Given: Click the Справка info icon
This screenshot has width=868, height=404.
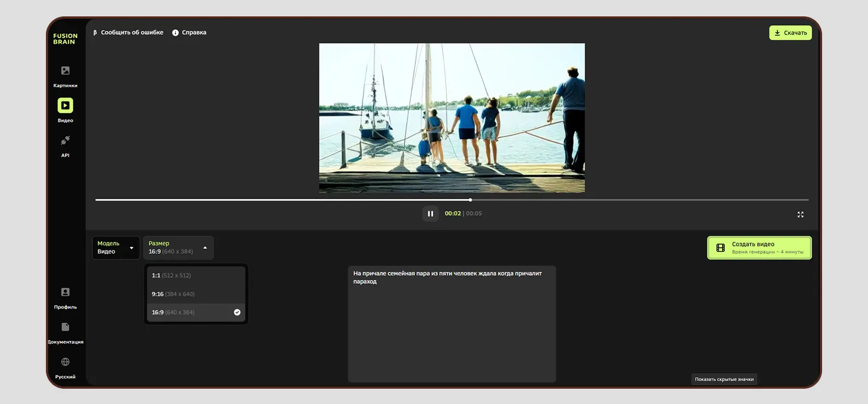Looking at the screenshot, I should click(x=175, y=33).
